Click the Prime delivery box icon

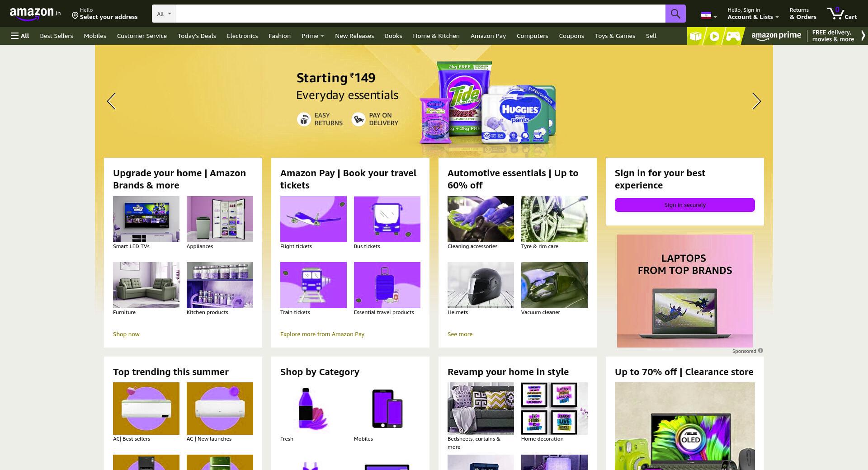pos(695,36)
